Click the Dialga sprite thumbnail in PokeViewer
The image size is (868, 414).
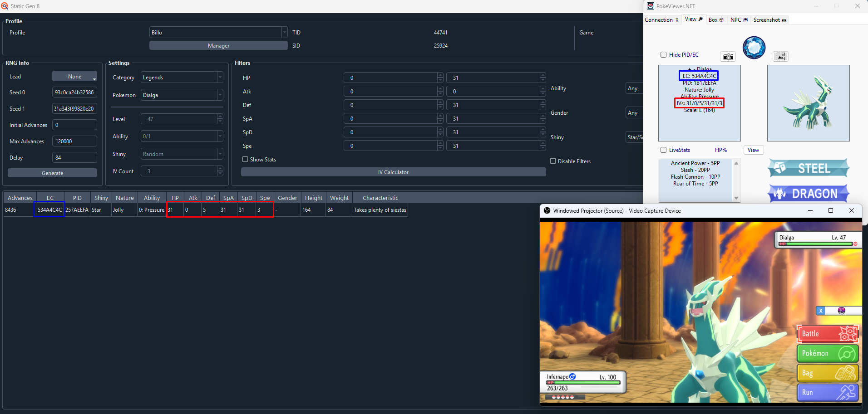click(808, 103)
